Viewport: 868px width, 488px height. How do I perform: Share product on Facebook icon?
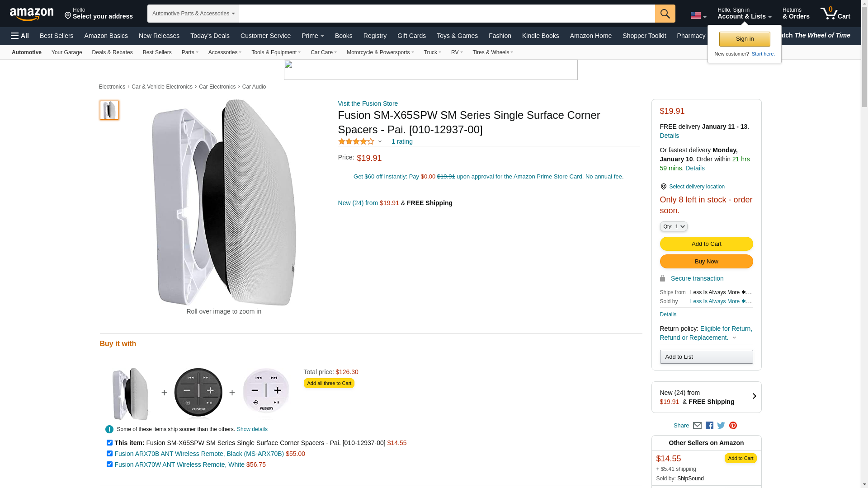pyautogui.click(x=709, y=426)
